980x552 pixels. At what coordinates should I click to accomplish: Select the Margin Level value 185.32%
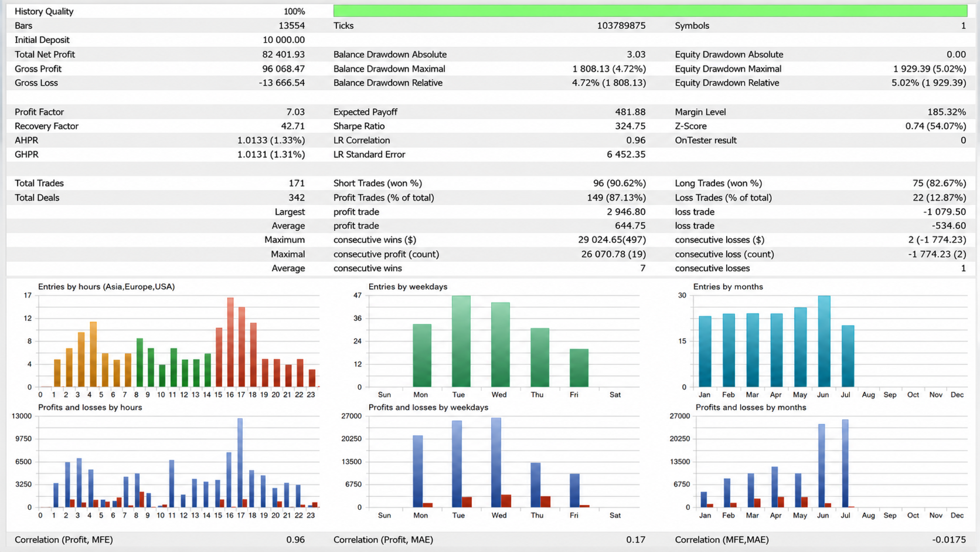[x=947, y=112]
